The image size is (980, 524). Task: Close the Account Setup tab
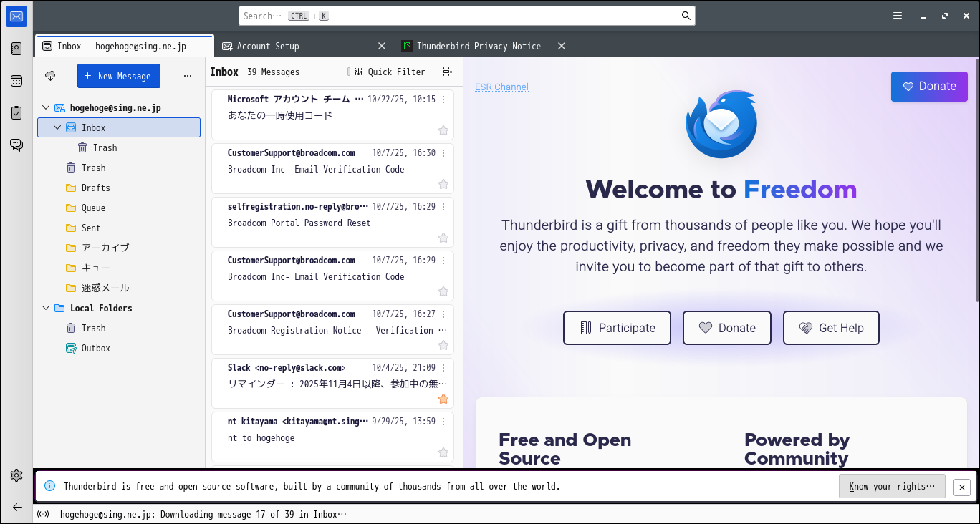[382, 46]
